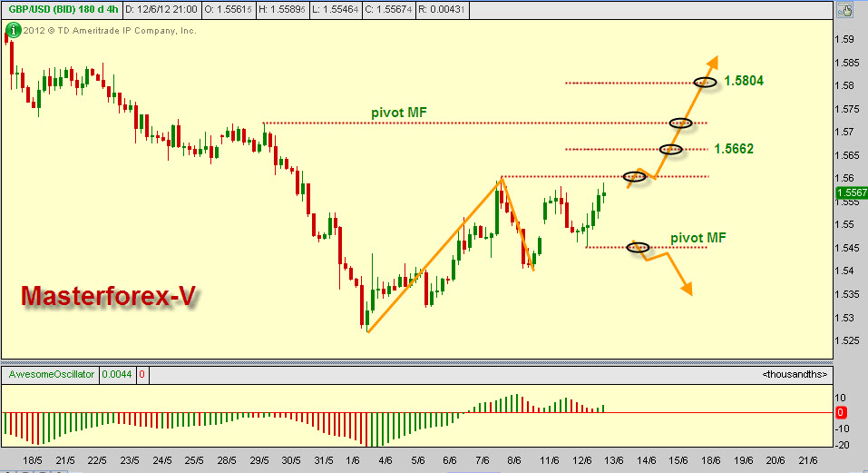Viewport: 868px width, 473px height.
Task: Click the TD Ameritrade copyright text
Action: [x=110, y=31]
